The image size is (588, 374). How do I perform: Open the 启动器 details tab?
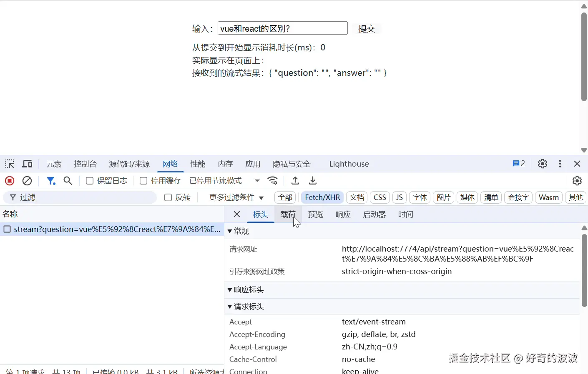[374, 214]
